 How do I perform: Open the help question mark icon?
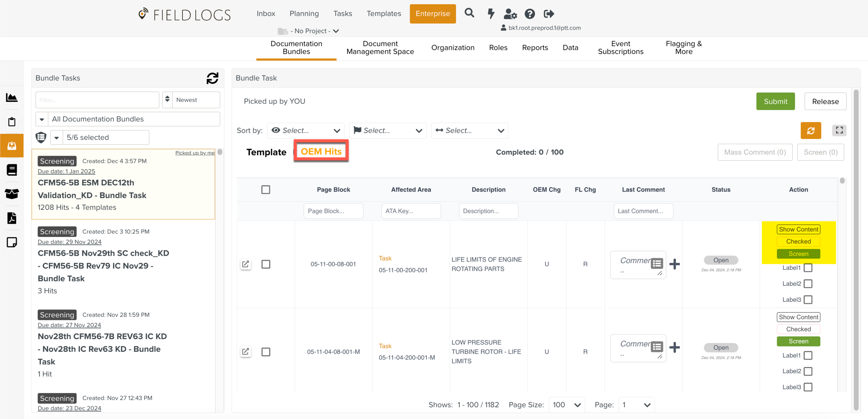(529, 14)
